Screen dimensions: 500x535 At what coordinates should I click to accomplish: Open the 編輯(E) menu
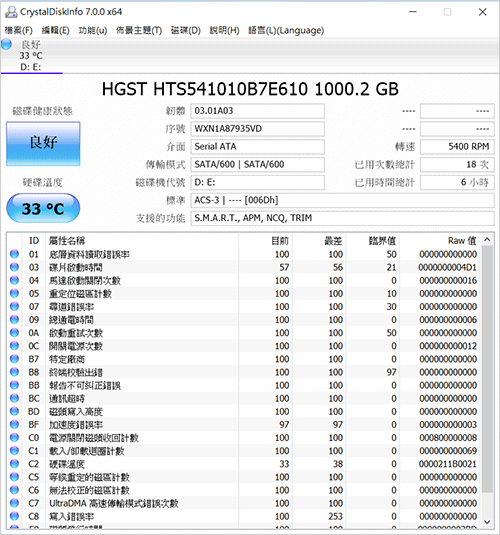[55, 30]
